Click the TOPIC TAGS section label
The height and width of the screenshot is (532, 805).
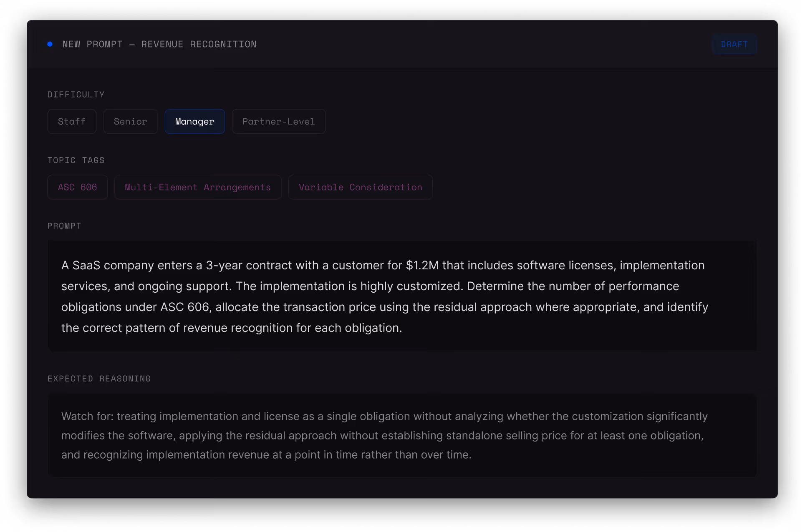(76, 160)
